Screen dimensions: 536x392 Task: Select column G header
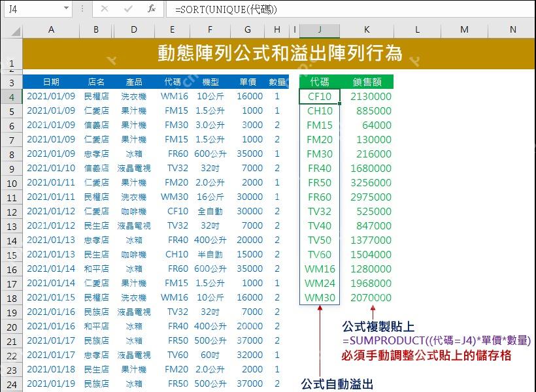tap(248, 30)
